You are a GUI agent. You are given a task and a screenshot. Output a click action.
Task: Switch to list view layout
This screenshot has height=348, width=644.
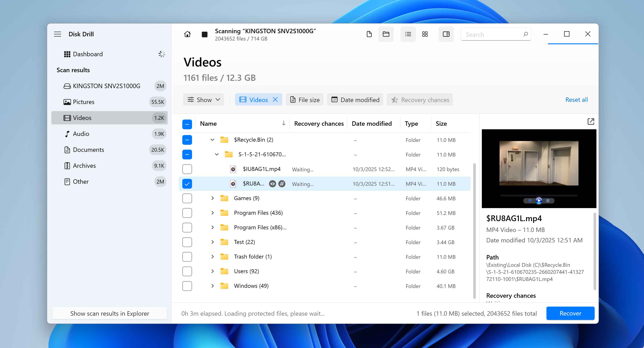pos(408,34)
